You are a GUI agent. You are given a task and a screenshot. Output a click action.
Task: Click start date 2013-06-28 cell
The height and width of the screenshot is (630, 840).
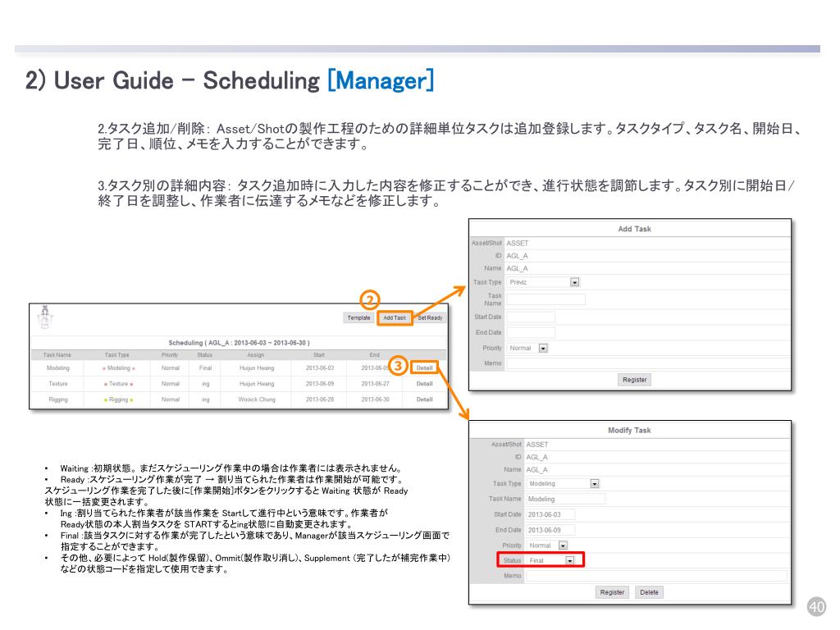point(319,399)
